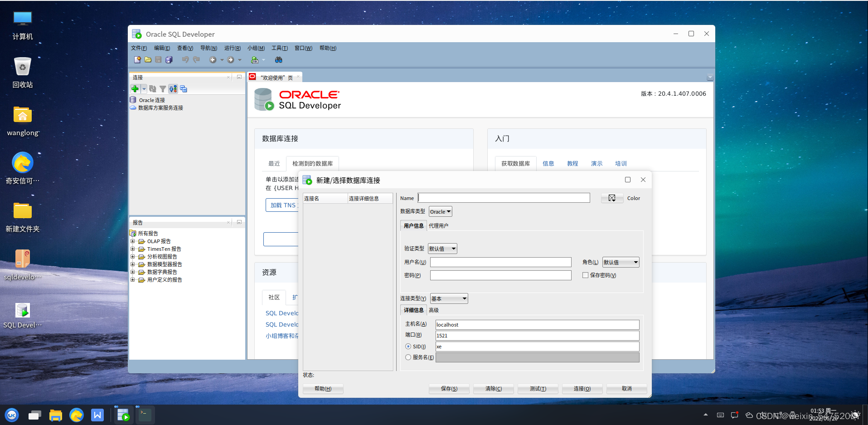Click the 密码 input field
The height and width of the screenshot is (425, 868).
pos(501,275)
